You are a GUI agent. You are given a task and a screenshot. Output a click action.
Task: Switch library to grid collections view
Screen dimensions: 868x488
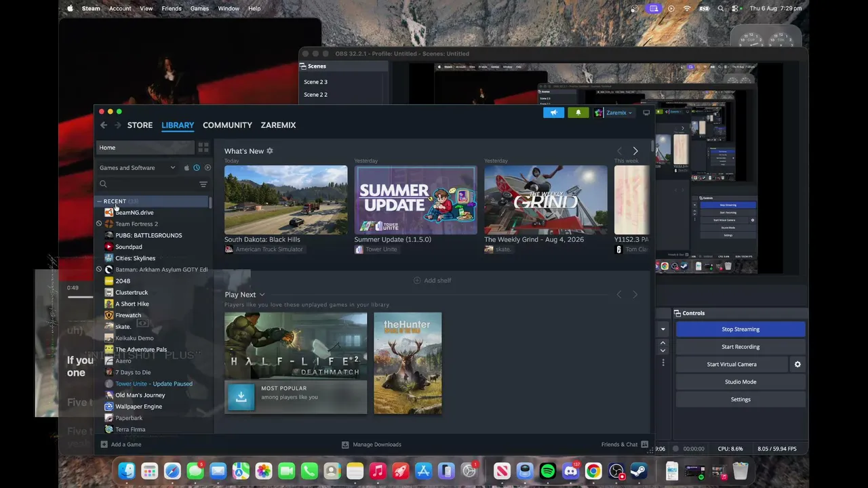click(x=203, y=147)
